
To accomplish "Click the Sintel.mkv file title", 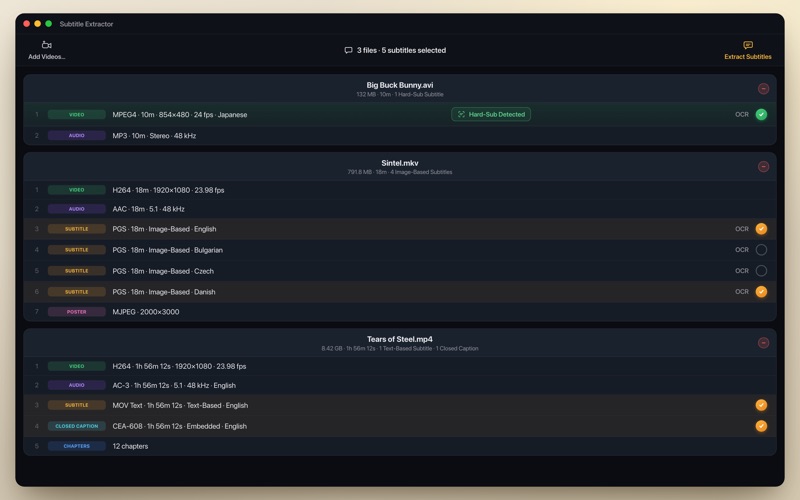I will point(399,163).
